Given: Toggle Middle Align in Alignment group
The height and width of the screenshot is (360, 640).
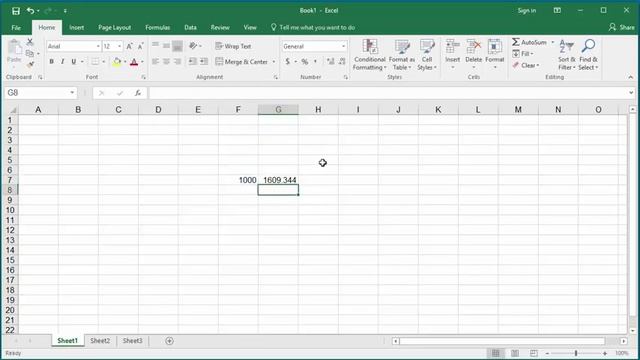Looking at the screenshot, I should [166, 46].
